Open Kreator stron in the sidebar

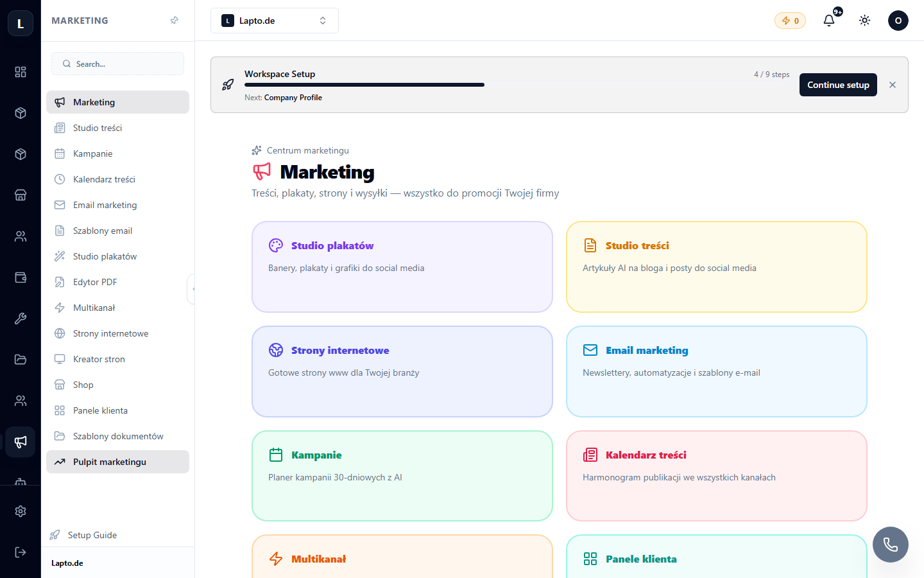point(118,359)
